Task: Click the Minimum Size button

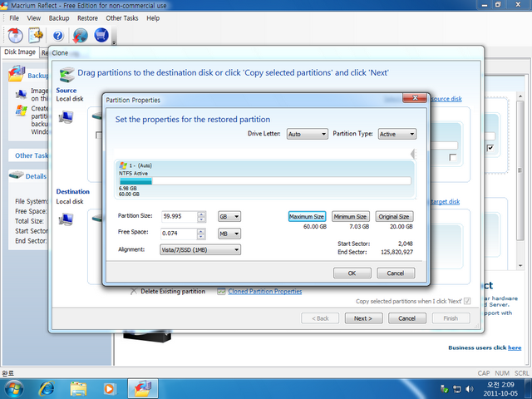Action: [x=350, y=216]
